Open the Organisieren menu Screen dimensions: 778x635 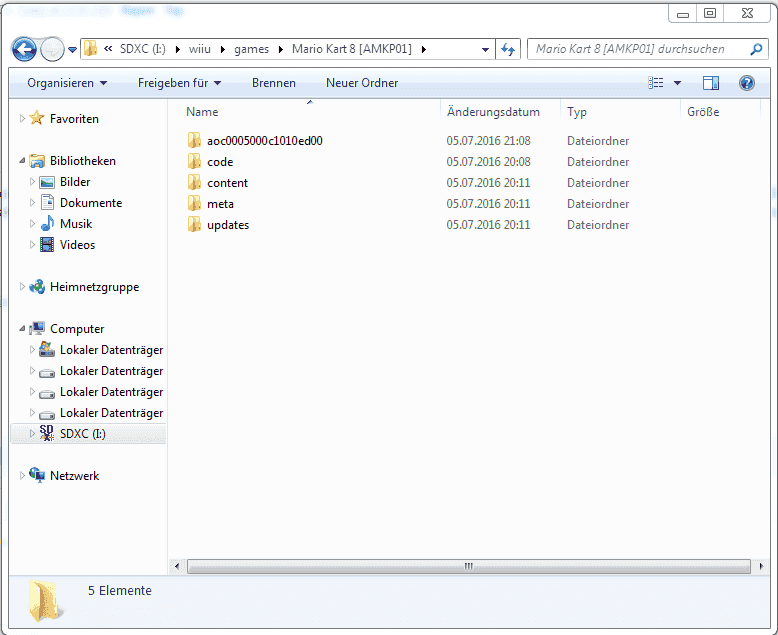(x=67, y=83)
